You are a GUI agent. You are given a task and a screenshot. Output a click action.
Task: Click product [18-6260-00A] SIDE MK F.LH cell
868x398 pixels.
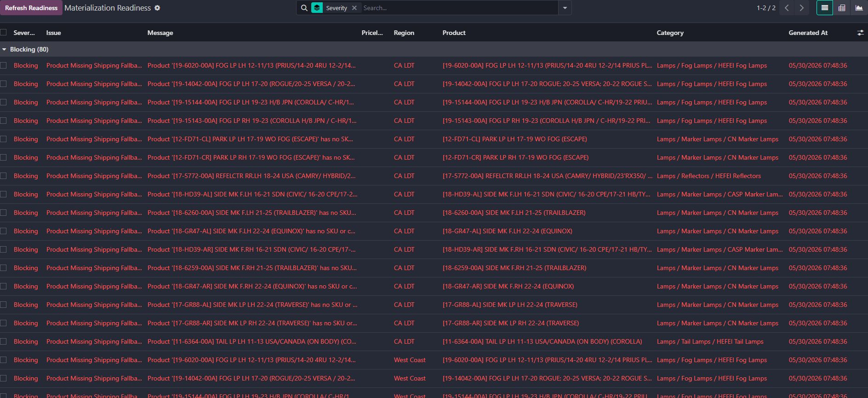click(x=514, y=213)
